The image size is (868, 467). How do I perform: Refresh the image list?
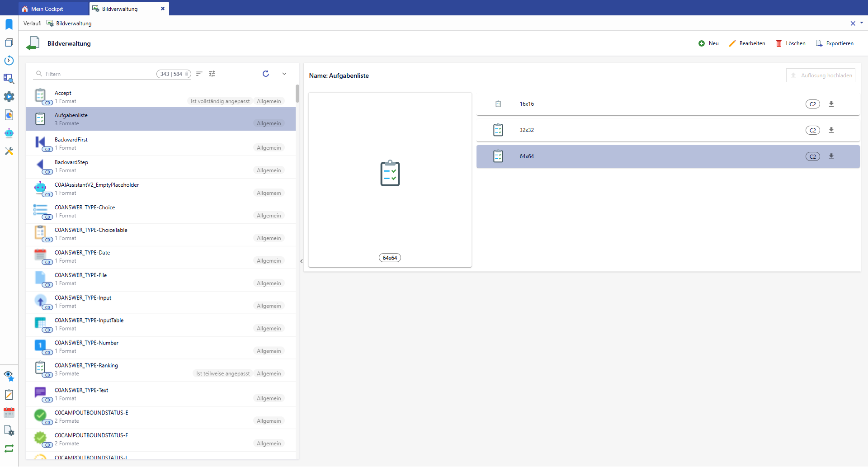tap(266, 74)
